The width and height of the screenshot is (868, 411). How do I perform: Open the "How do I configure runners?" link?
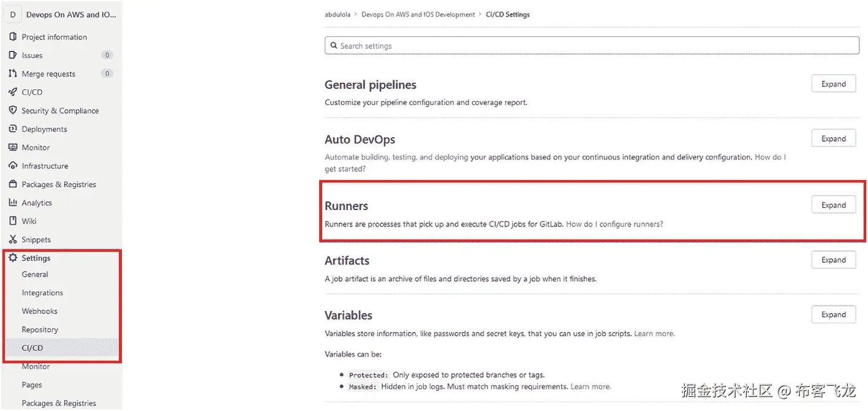614,224
